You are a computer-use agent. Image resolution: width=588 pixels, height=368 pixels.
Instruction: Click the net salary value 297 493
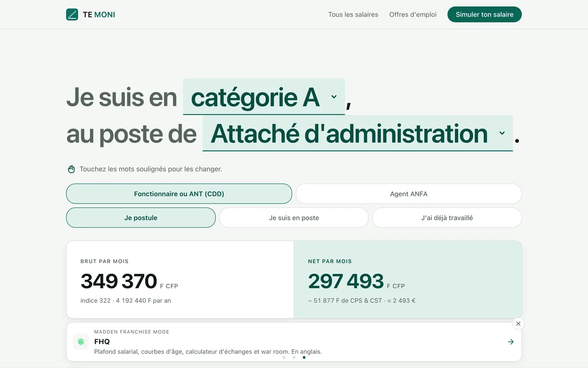click(x=346, y=281)
